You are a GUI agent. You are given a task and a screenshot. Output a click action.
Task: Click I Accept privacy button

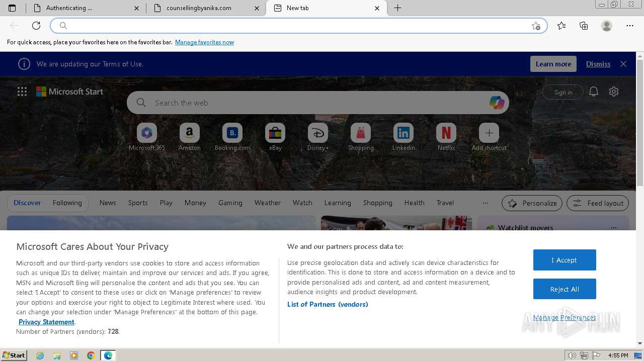coord(565,260)
